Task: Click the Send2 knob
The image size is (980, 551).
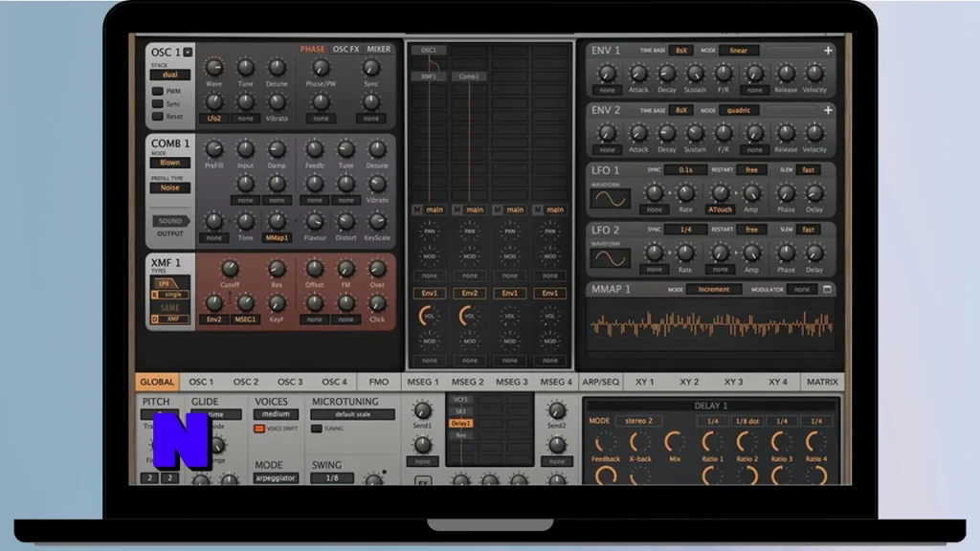Action: tap(556, 410)
